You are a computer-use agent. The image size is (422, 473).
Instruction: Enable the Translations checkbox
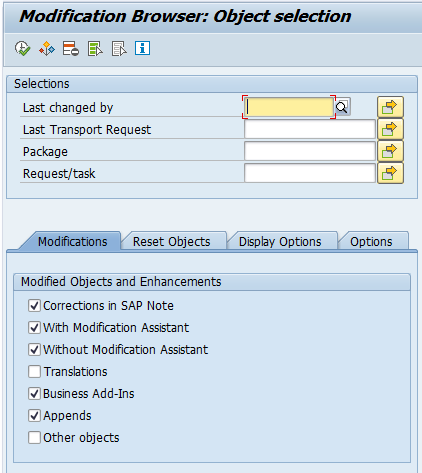click(x=34, y=371)
